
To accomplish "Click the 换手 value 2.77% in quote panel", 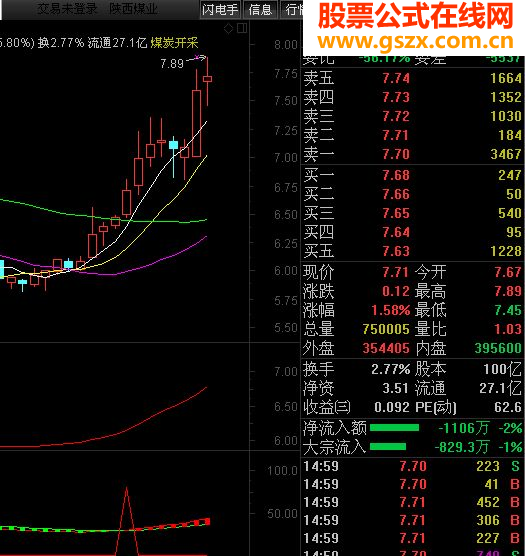I will (x=391, y=369).
